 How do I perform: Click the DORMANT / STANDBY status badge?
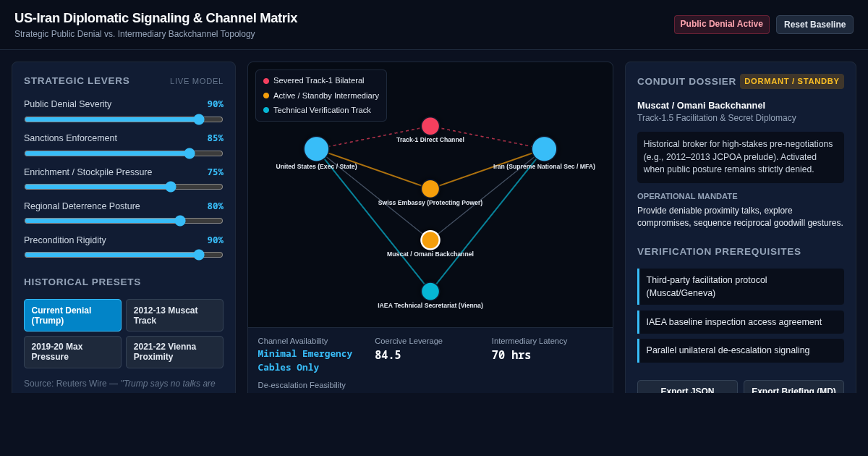click(792, 81)
